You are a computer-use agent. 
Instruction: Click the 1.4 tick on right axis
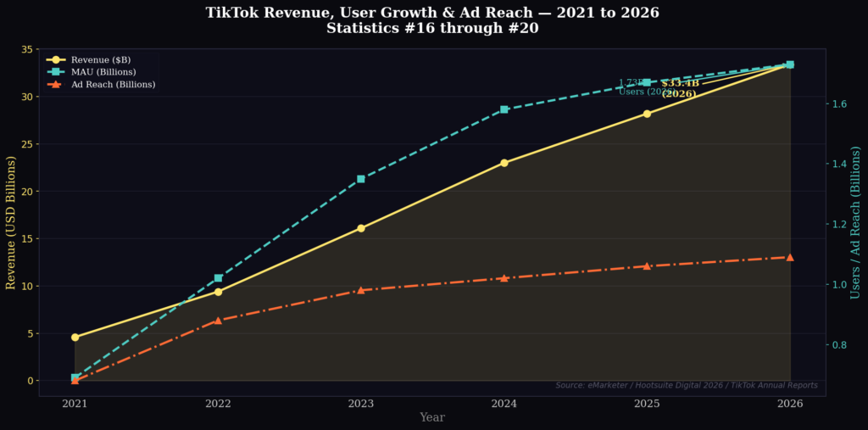tap(838, 164)
